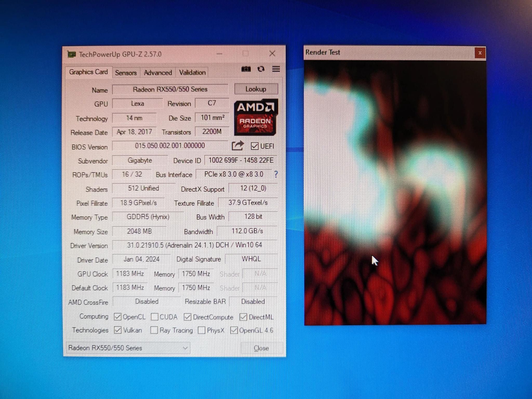Click the Close button in GPU-Z

[262, 348]
